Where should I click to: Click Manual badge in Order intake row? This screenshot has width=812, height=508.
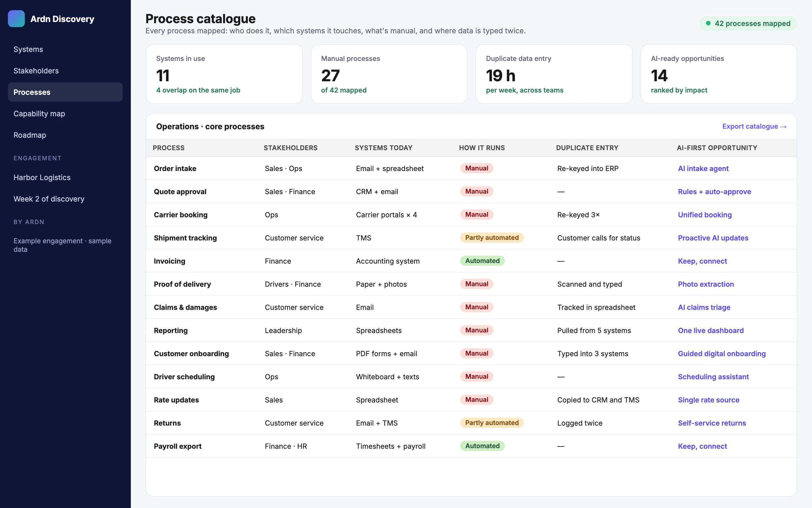(x=476, y=168)
